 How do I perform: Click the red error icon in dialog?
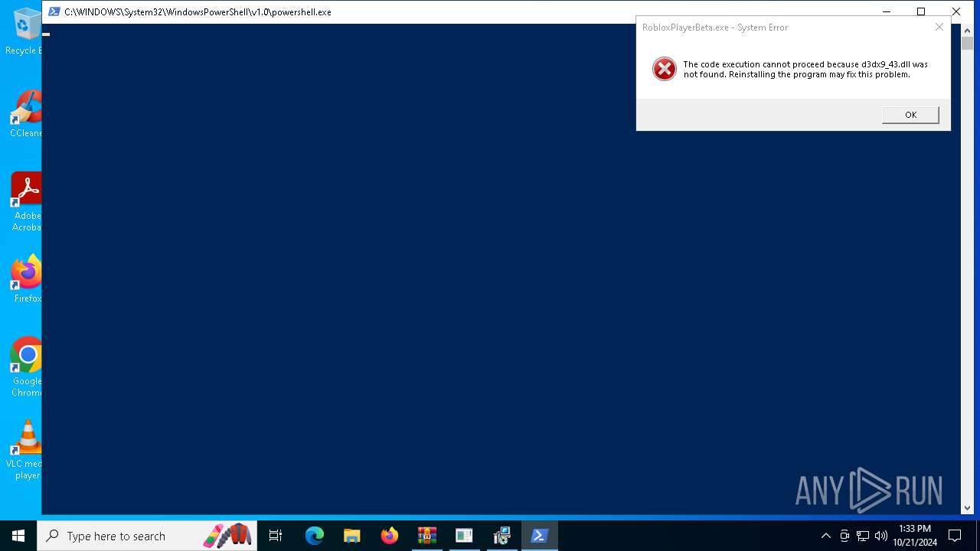pyautogui.click(x=664, y=69)
